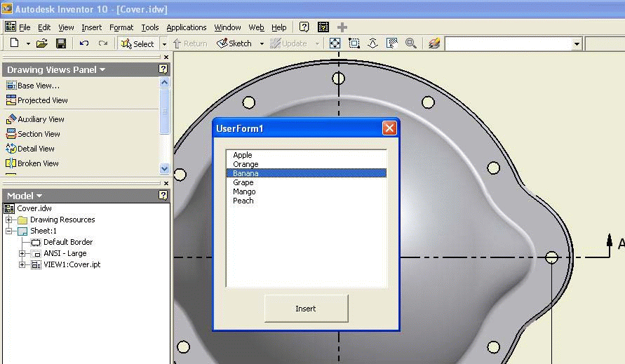Open the Model browser dropdown
The image size is (625, 364).
39,196
